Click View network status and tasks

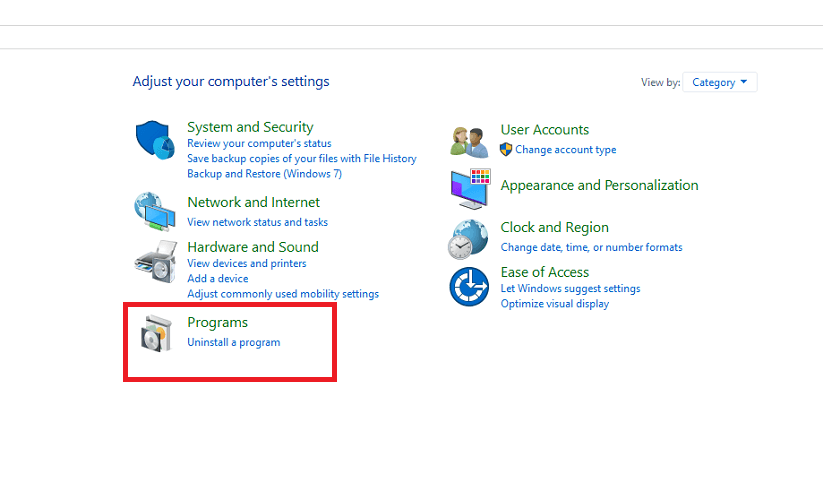[258, 222]
